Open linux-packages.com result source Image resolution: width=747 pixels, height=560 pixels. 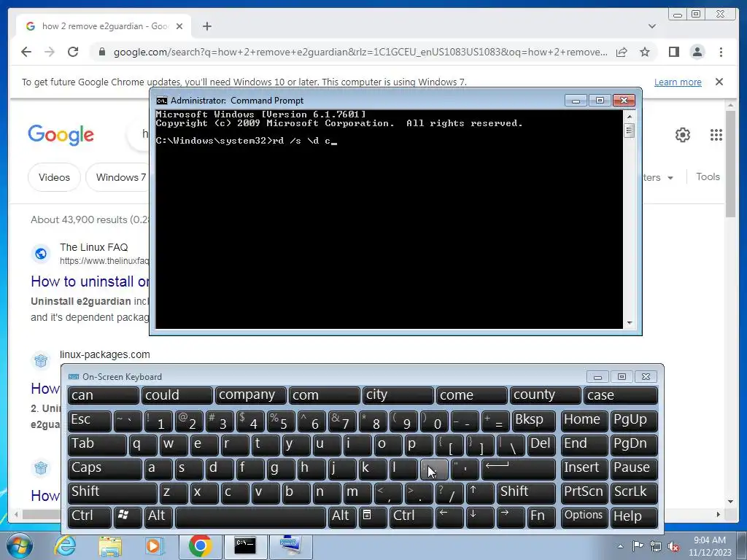coord(105,354)
